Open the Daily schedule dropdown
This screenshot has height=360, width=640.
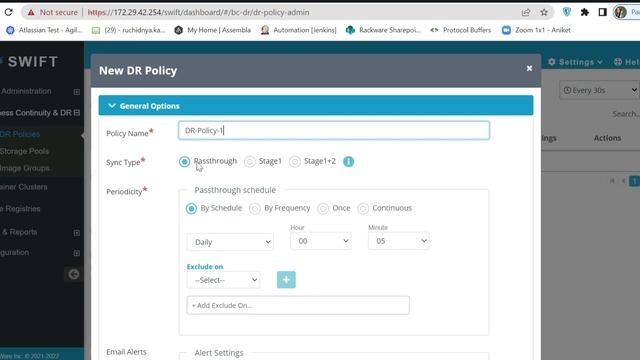230,242
